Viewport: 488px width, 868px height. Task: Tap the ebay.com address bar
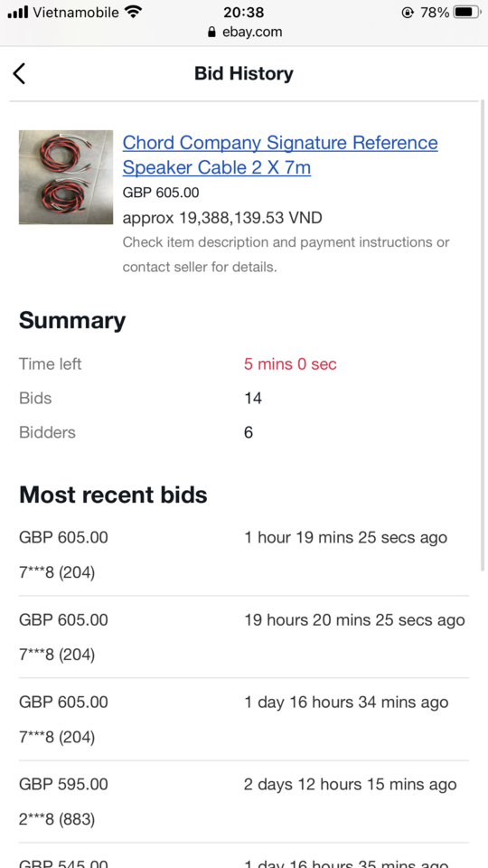pos(244,33)
